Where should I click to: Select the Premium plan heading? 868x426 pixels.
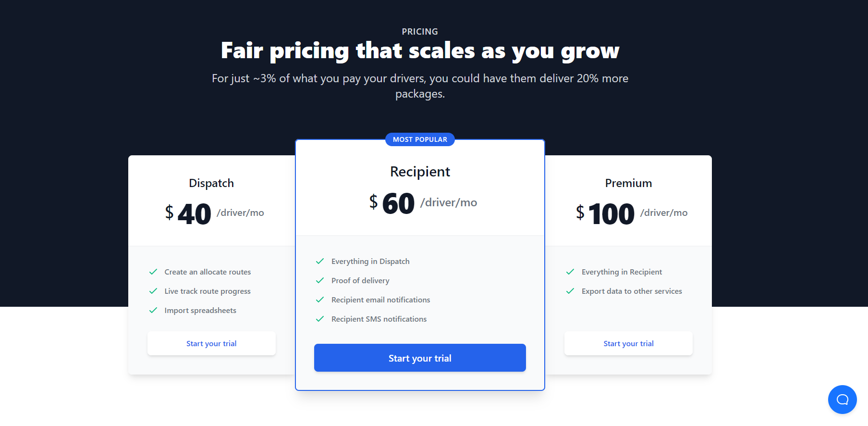tap(628, 183)
